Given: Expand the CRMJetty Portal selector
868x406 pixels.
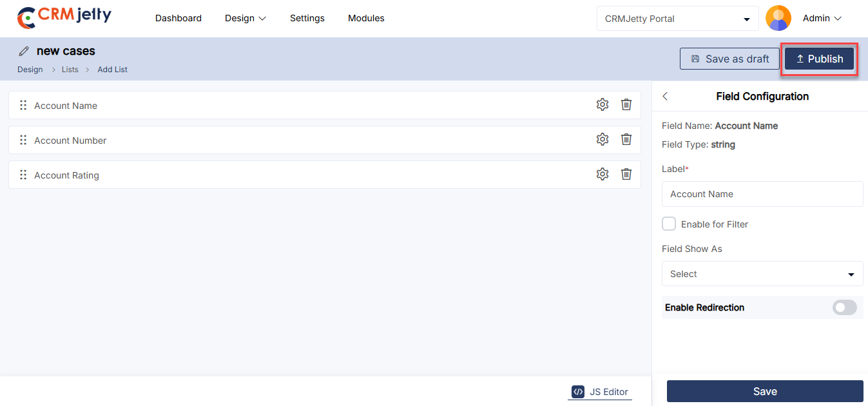Looking at the screenshot, I should pos(677,19).
